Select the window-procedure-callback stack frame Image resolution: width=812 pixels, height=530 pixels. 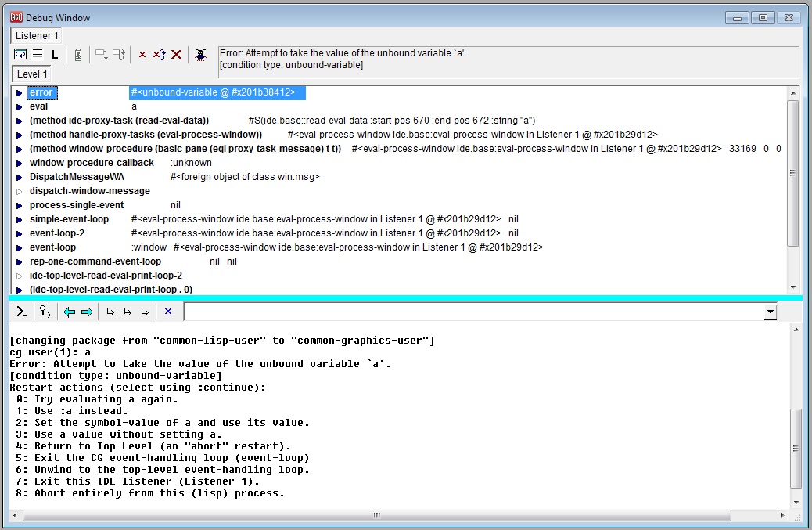(92, 163)
